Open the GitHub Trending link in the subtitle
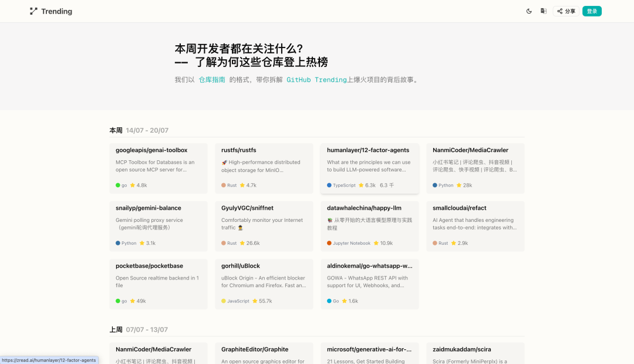This screenshot has width=634, height=364. (x=316, y=79)
